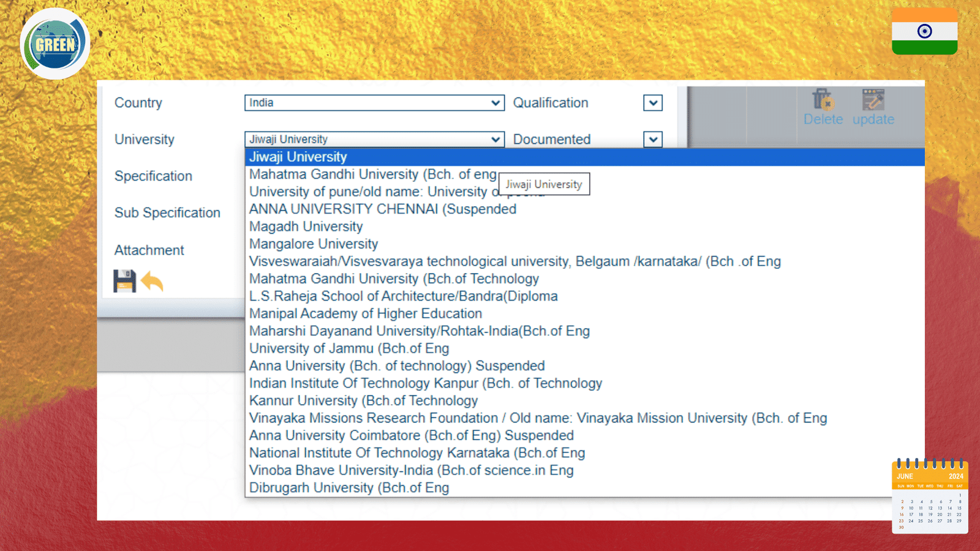Select Indian Institute Of Technology Kanpur
Screen dimensions: 980x551
click(x=426, y=383)
